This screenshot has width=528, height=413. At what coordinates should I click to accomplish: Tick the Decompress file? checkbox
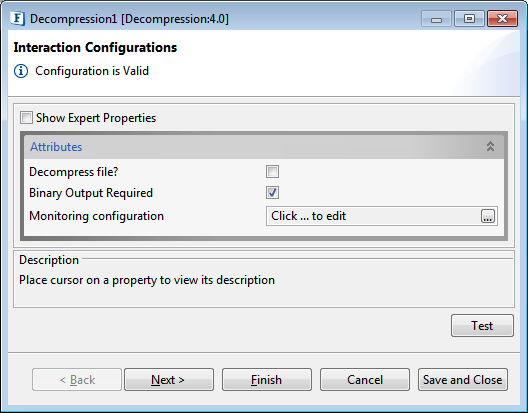click(x=272, y=171)
